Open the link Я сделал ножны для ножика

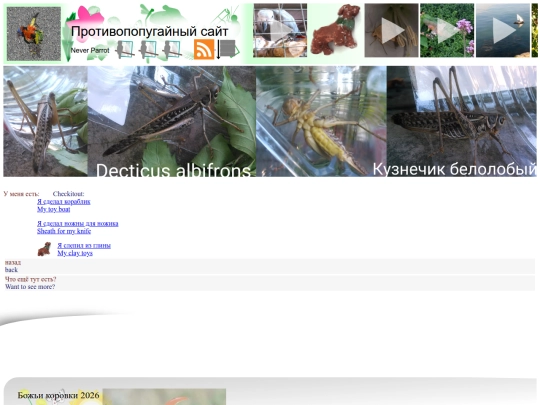click(x=78, y=224)
